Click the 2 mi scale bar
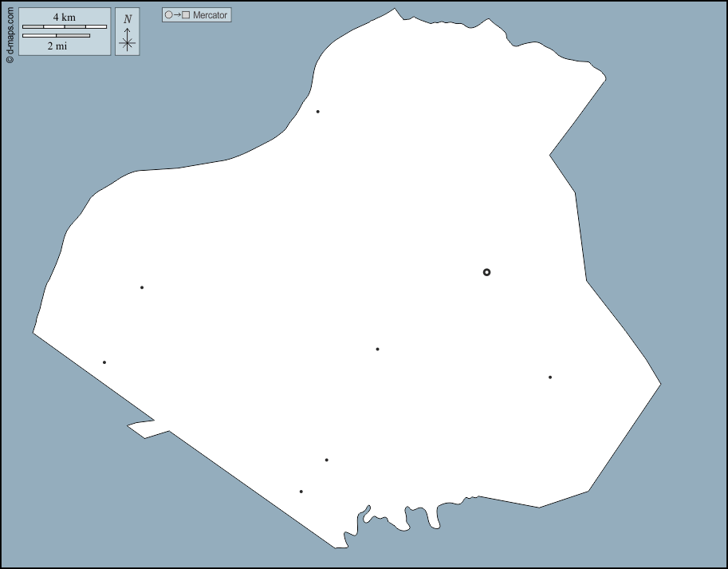 point(56,35)
